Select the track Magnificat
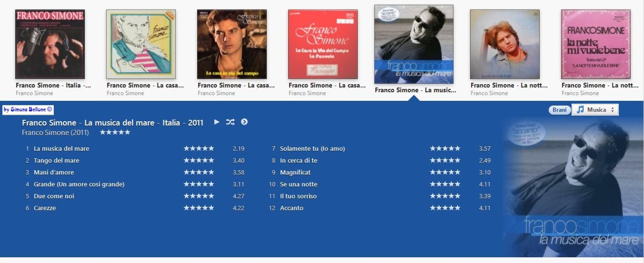644x263 pixels. pos(295,172)
